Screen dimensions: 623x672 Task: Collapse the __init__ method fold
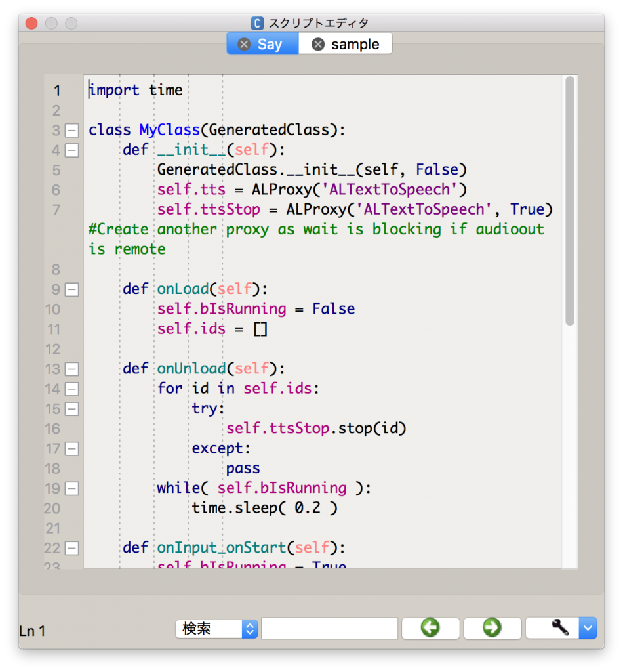tap(72, 150)
